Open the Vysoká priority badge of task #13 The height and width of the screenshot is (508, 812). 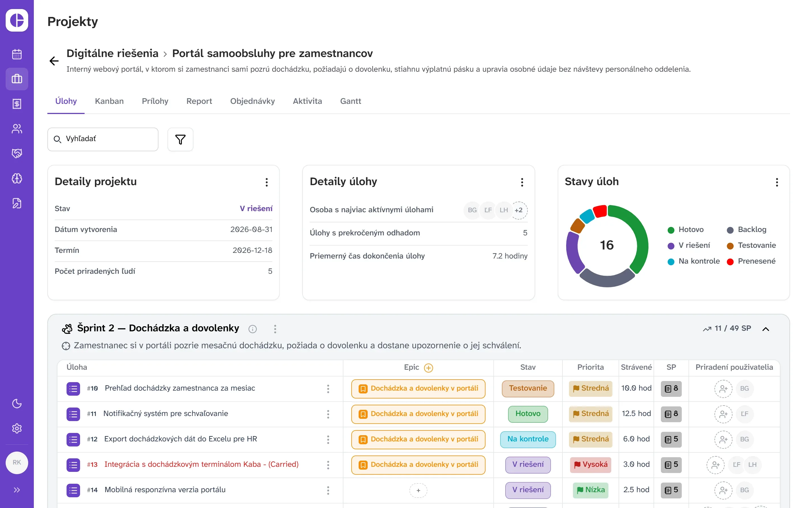(591, 465)
